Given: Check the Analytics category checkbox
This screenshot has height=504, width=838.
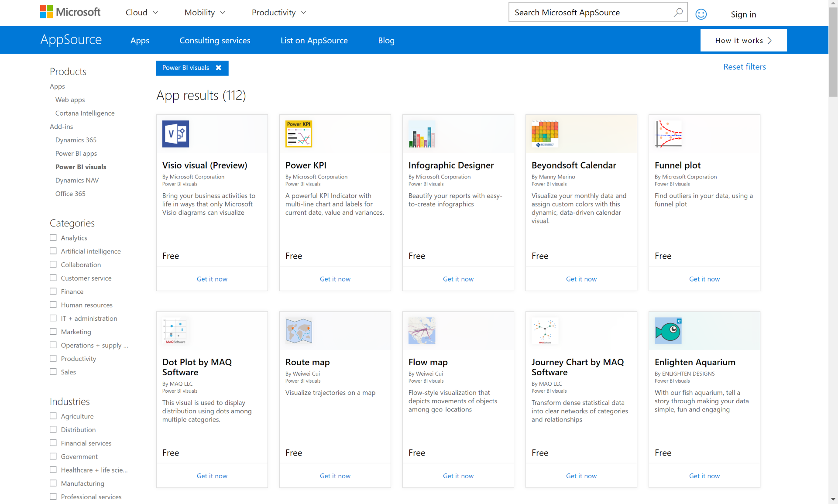Looking at the screenshot, I should 53,238.
